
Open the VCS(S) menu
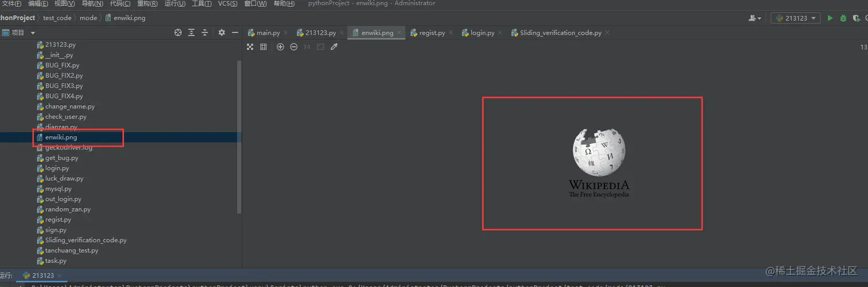tap(228, 3)
